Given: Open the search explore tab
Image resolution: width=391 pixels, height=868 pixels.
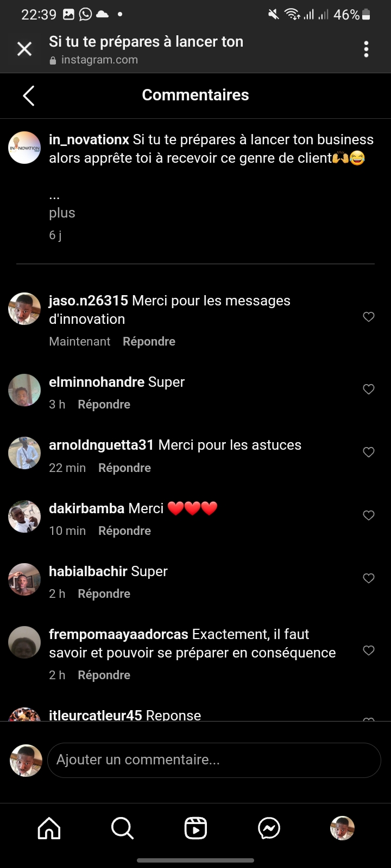Looking at the screenshot, I should pos(122,828).
